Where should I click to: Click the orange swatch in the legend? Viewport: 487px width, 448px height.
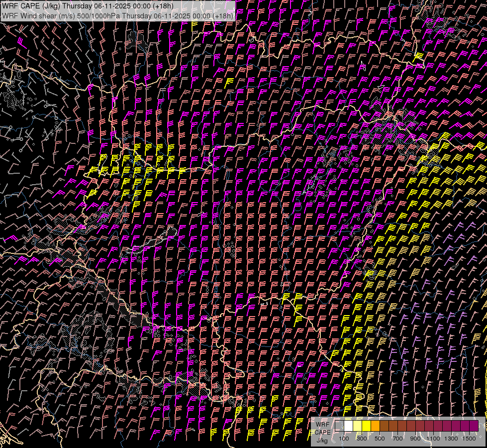click(375, 426)
